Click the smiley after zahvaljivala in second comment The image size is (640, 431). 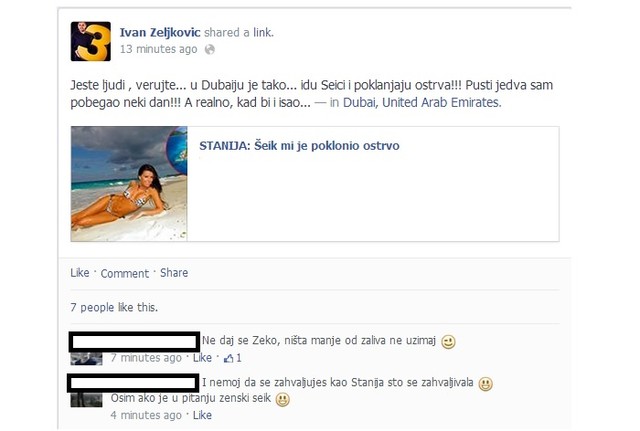(x=485, y=384)
